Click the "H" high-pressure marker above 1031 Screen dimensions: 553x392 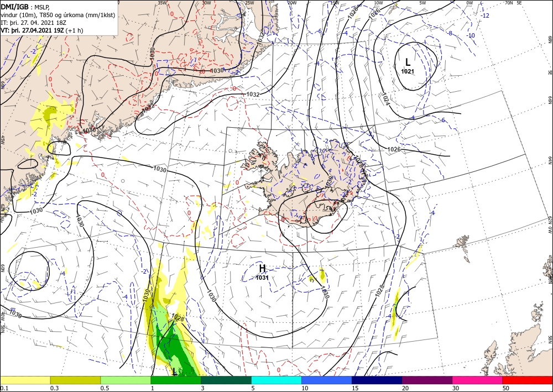coord(262,268)
